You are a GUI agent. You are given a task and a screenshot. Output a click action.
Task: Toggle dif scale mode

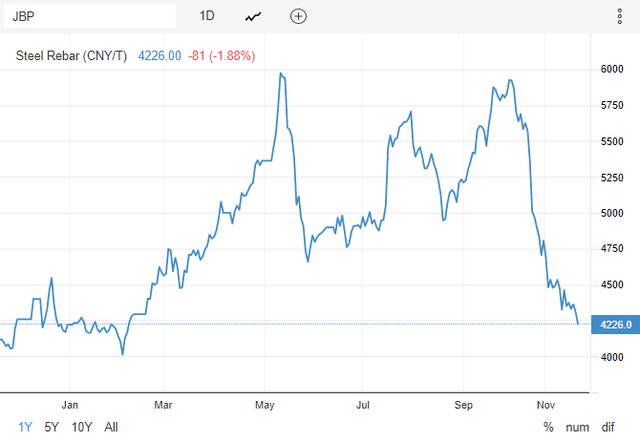tap(608, 427)
